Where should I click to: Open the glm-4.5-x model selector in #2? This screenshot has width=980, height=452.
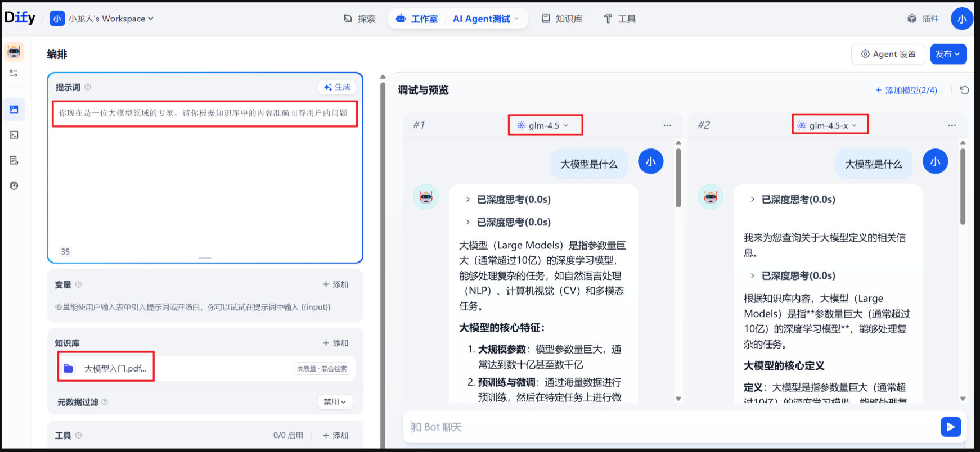tap(828, 125)
